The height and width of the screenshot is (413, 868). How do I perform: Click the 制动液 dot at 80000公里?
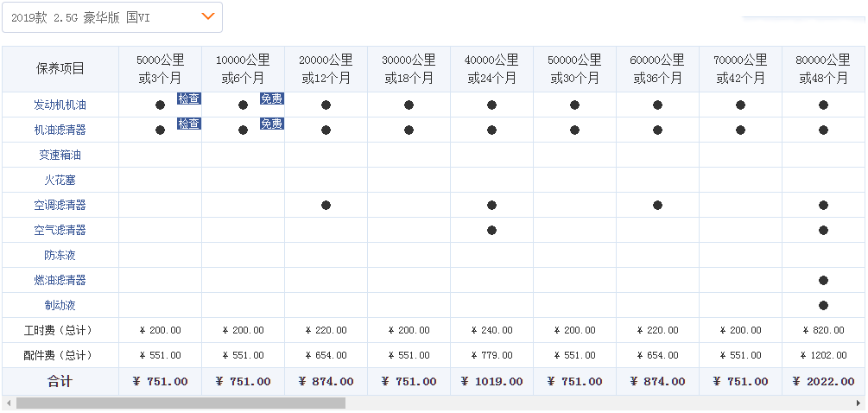pyautogui.click(x=823, y=305)
